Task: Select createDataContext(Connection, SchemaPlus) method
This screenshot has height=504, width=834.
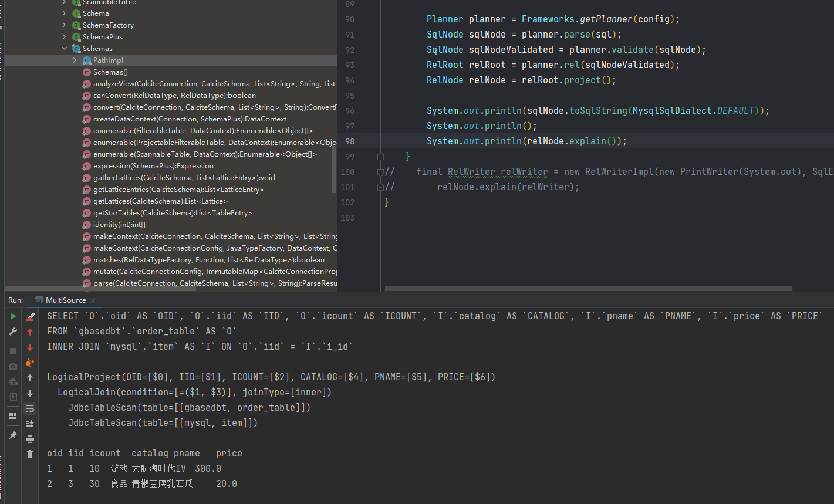Action: tap(190, 119)
